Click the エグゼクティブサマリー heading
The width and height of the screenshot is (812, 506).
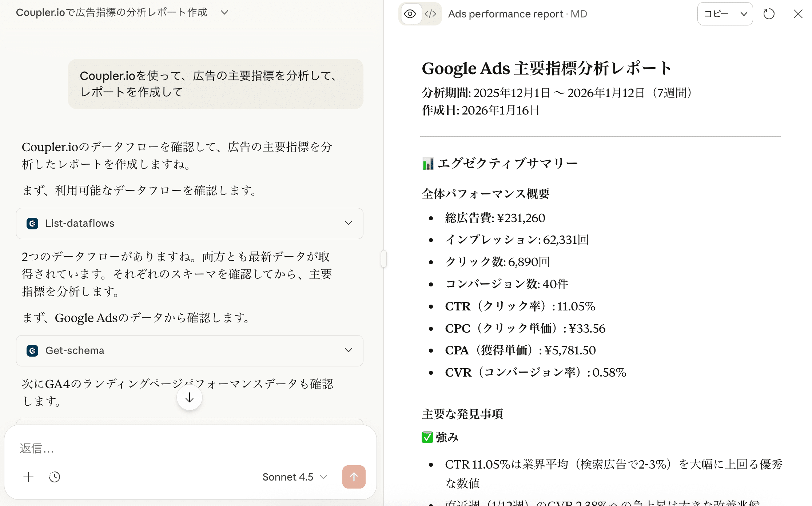pyautogui.click(x=500, y=163)
